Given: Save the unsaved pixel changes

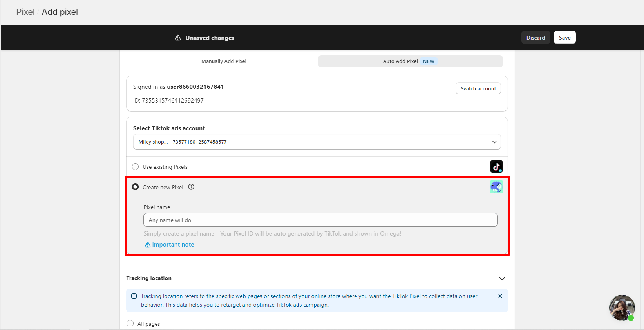Looking at the screenshot, I should [x=564, y=38].
